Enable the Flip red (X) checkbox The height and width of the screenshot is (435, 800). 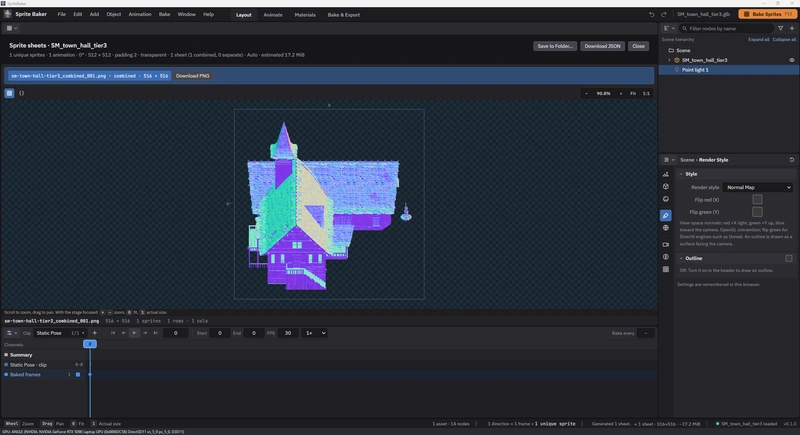[x=757, y=200]
